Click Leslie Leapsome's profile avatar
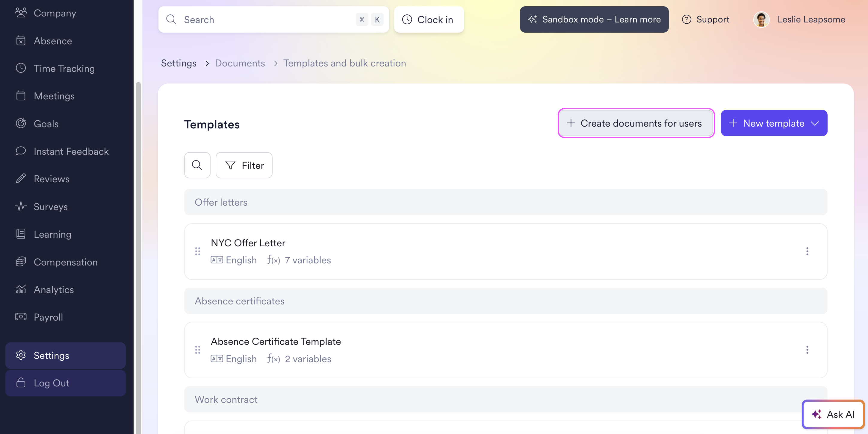Image resolution: width=868 pixels, height=434 pixels. point(761,19)
